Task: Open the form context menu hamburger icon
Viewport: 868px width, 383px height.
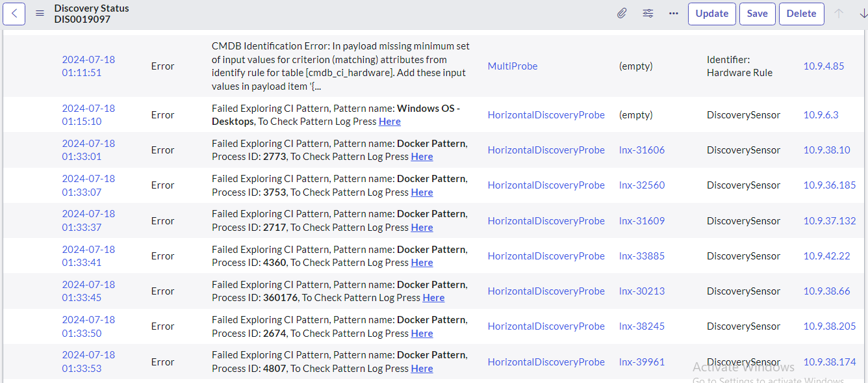Action: pos(40,14)
